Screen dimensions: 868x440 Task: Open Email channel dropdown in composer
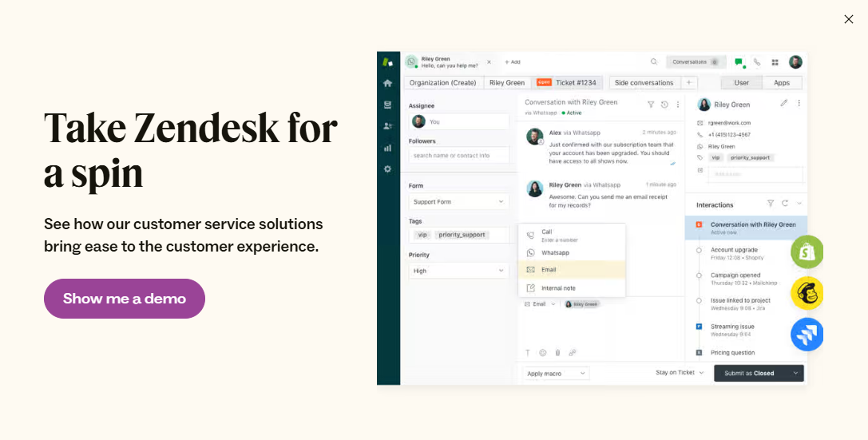click(x=541, y=304)
